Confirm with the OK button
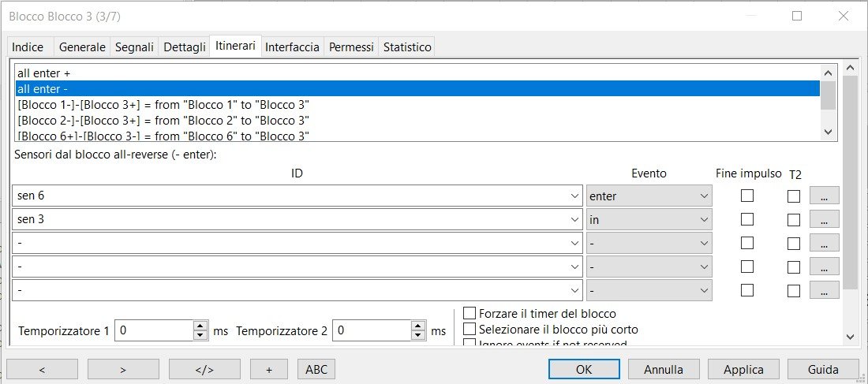 584,369
